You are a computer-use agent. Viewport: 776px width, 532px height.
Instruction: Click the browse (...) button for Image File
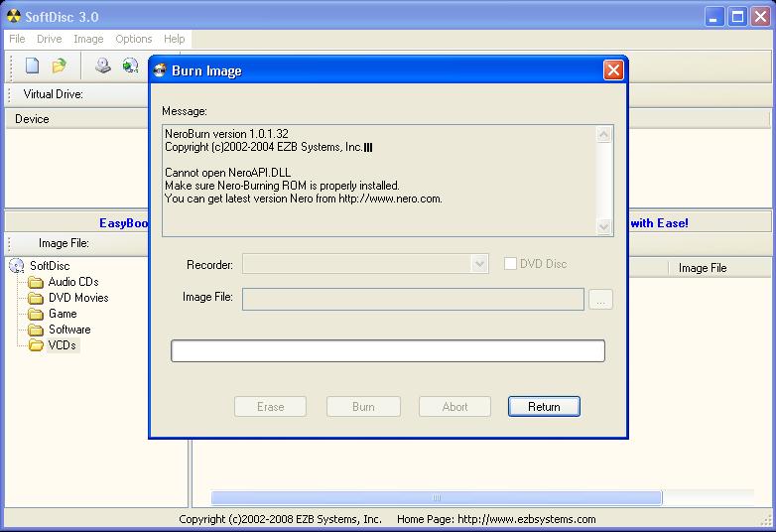[x=600, y=300]
